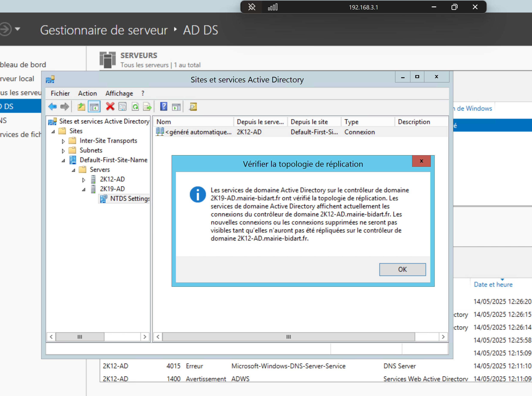This screenshot has height=396, width=532.
Task: Click OK in the replication topology dialog
Action: pos(402,269)
